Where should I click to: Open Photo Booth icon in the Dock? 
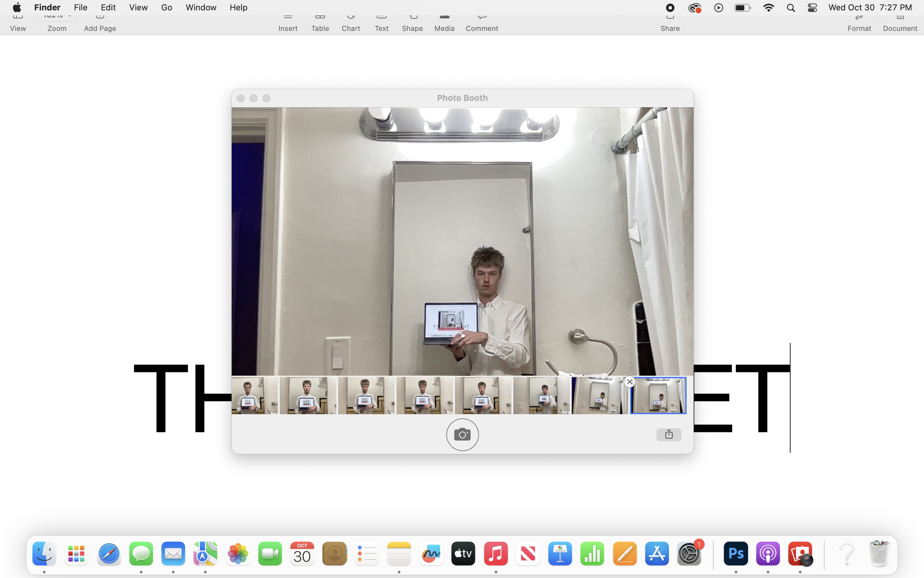point(800,554)
